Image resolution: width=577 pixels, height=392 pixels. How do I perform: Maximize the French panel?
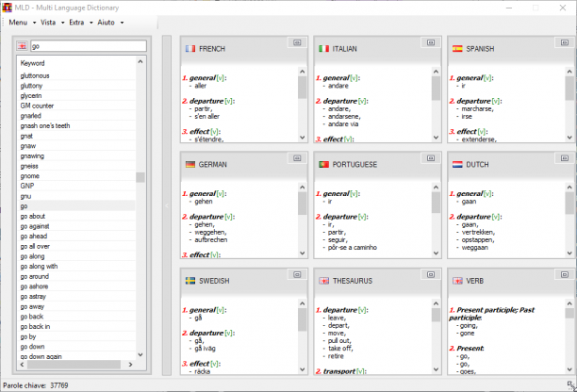tap(297, 42)
